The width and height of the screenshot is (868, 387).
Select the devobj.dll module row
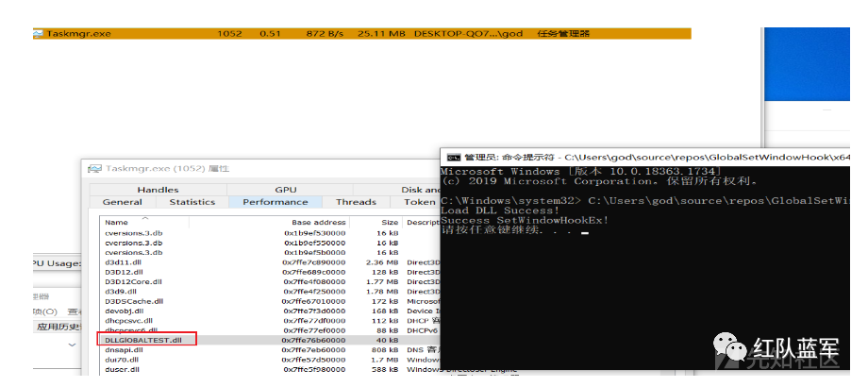pos(270,311)
